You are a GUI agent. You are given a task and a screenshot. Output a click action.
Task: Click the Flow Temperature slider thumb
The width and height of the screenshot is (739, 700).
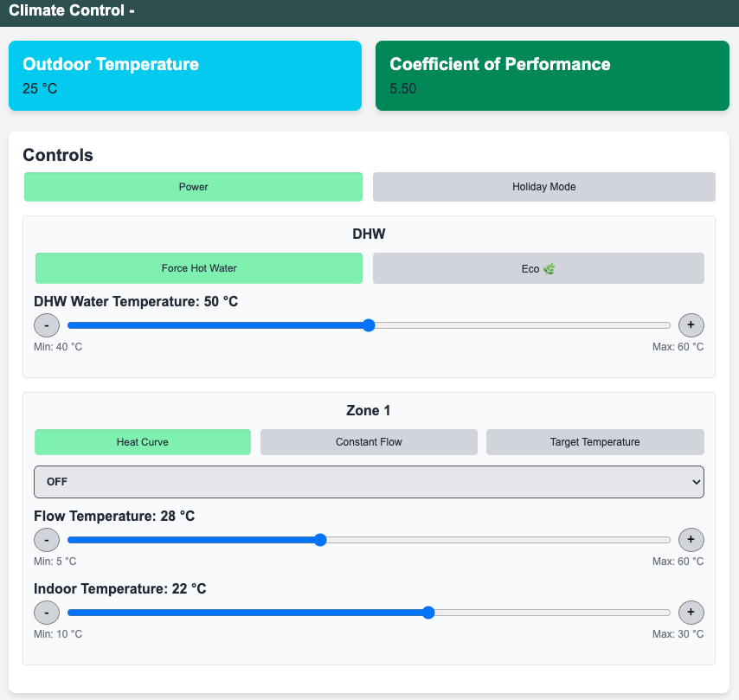(320, 540)
